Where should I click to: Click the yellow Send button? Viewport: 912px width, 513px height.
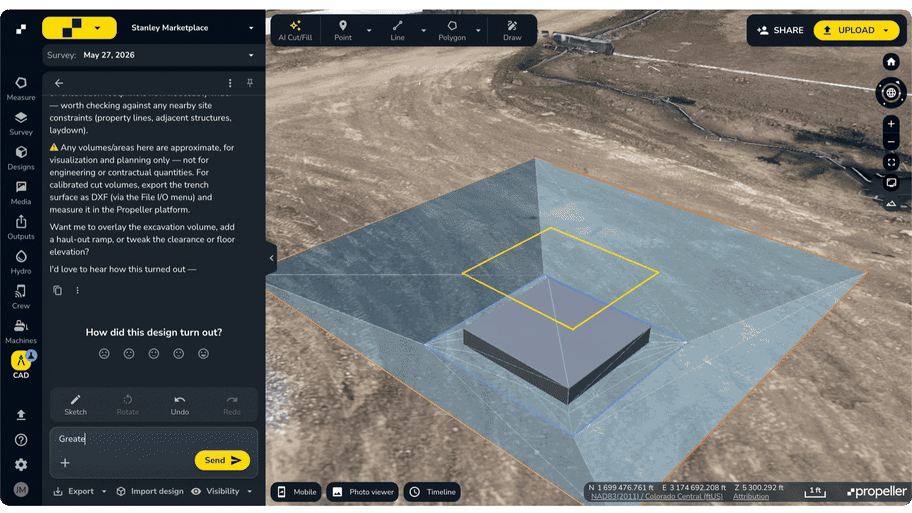pos(222,460)
